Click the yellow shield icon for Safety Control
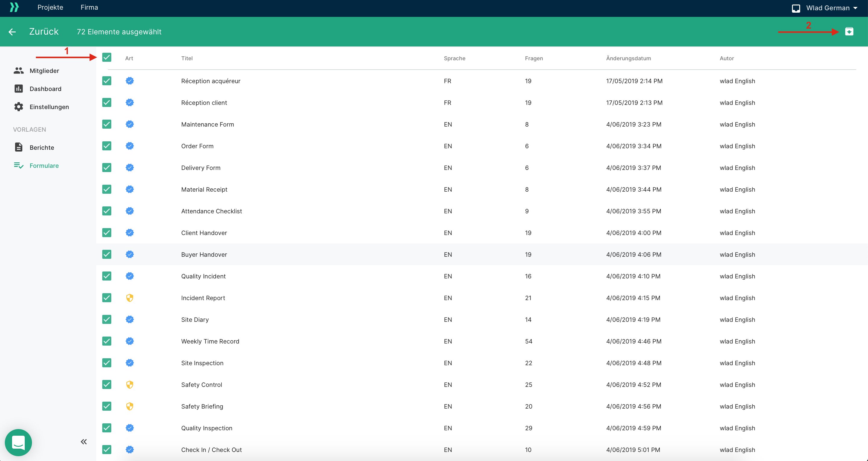Viewport: 868px width, 461px height. pos(130,384)
